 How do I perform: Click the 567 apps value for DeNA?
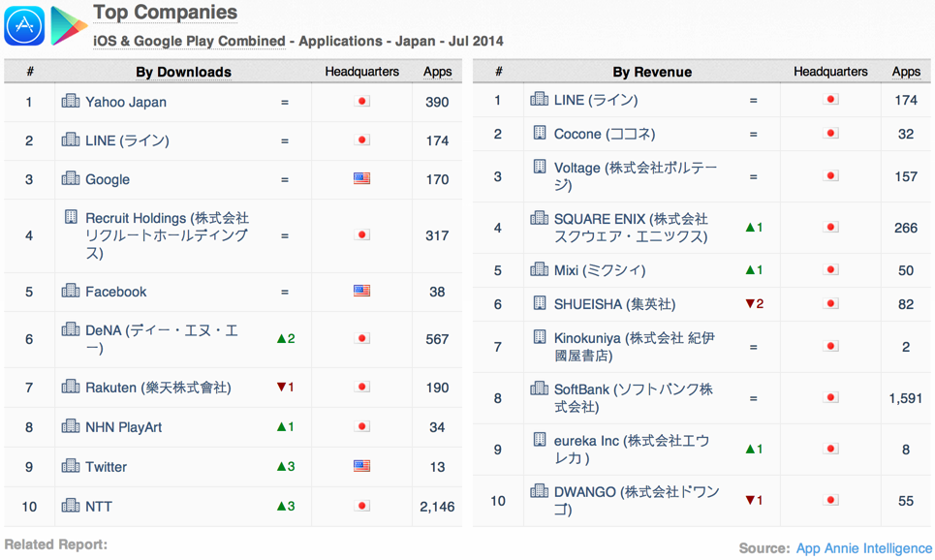[x=437, y=339]
